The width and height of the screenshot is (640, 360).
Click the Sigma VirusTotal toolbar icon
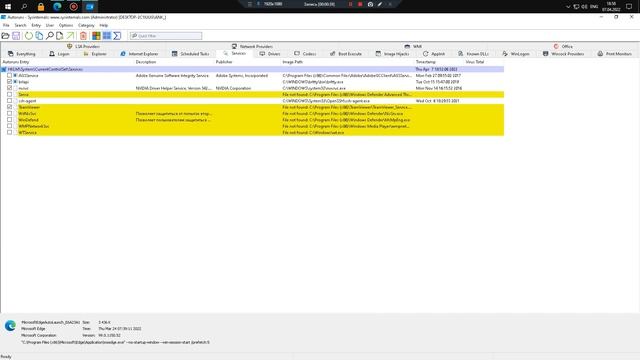(x=117, y=36)
